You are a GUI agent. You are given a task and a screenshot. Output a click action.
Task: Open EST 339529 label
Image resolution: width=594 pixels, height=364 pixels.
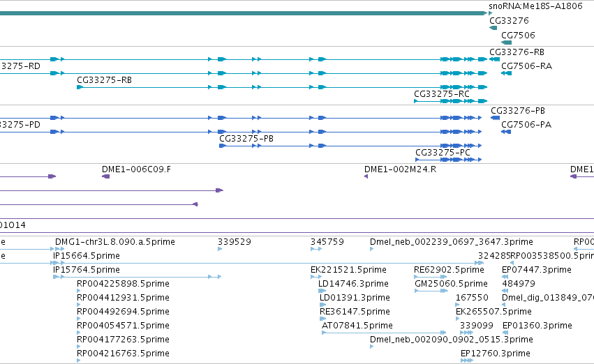point(234,242)
